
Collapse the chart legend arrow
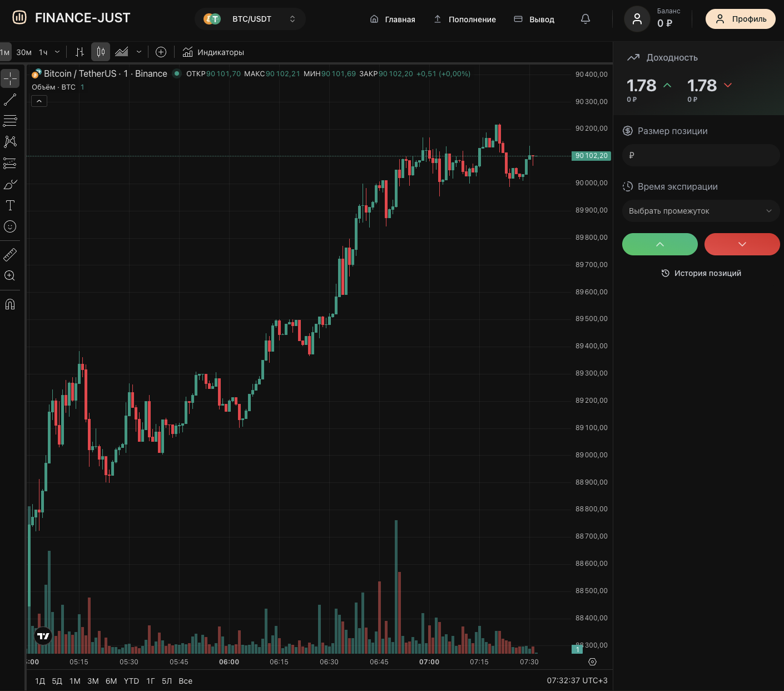(39, 101)
